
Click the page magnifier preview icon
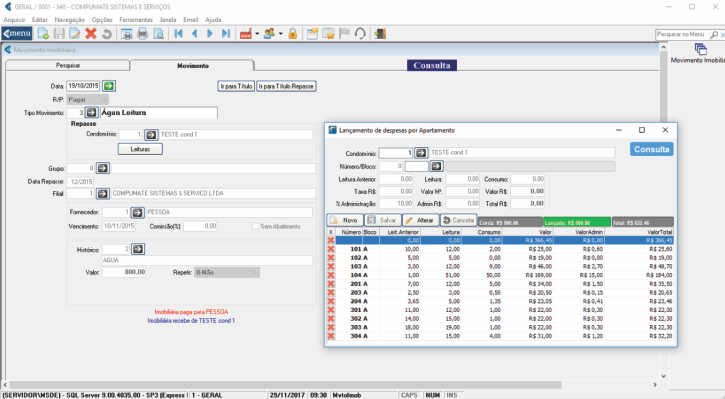coord(159,34)
